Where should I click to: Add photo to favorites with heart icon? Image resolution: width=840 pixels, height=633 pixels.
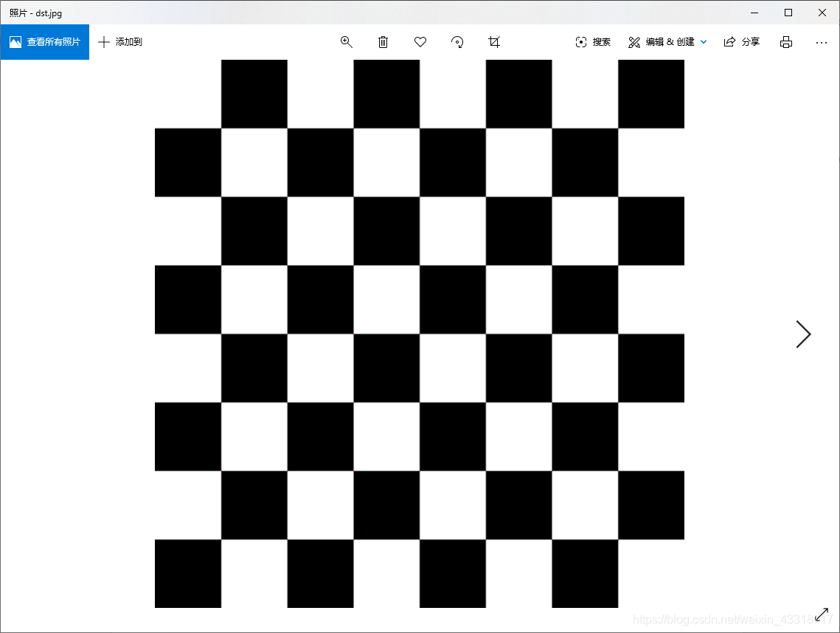[420, 42]
